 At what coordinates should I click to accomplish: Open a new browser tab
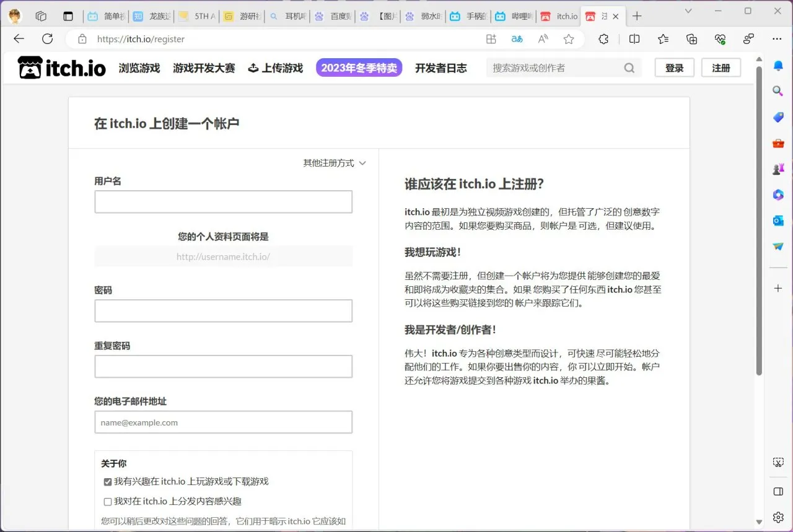coord(637,16)
